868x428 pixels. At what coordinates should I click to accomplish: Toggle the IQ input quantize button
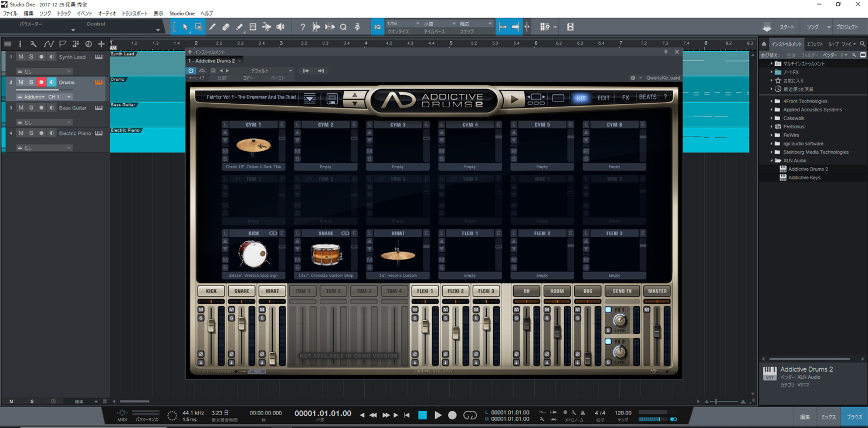[x=377, y=27]
